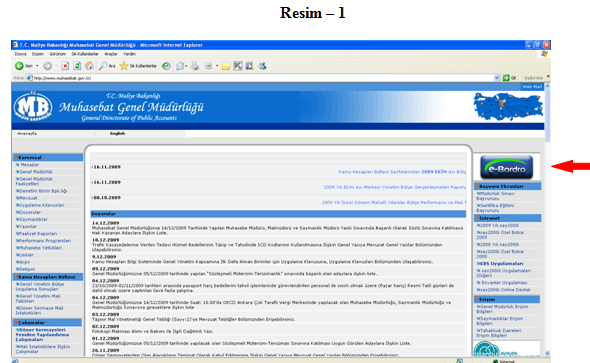Open mail icon dropdown arrow
This screenshot has height=363, width=590.
[187, 66]
